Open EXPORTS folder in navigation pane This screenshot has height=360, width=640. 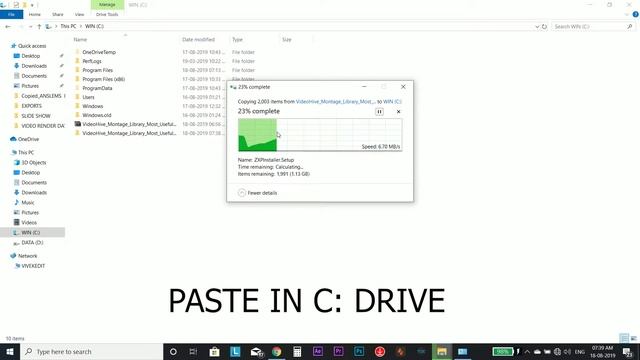[31, 106]
